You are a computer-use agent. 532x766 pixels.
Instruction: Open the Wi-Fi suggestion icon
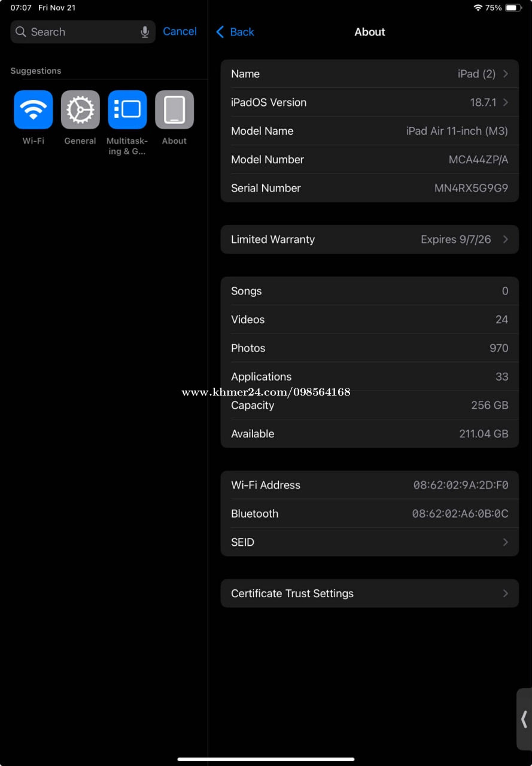[34, 110]
